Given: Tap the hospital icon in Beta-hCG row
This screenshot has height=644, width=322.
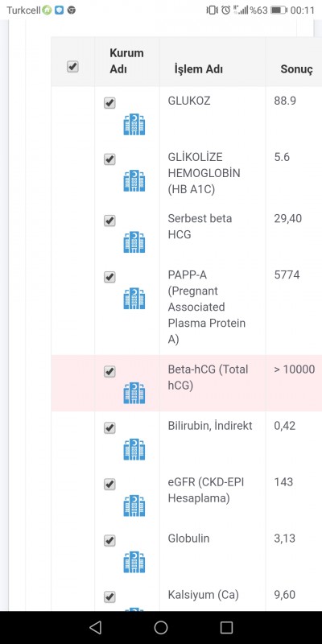Looking at the screenshot, I should click(x=134, y=393).
